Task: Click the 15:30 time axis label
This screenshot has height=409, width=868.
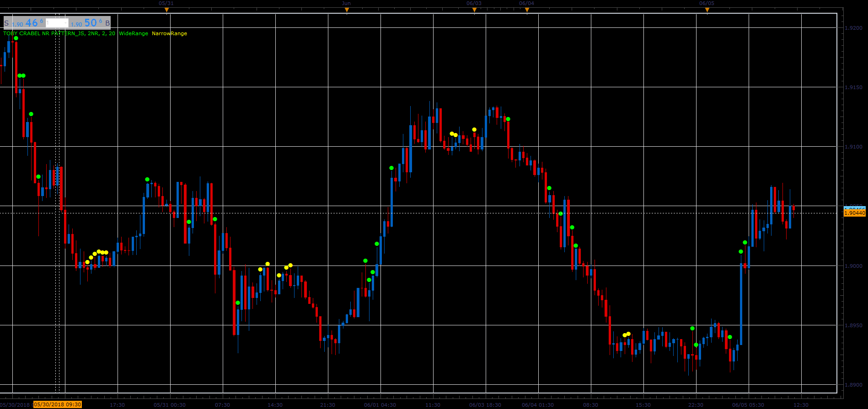Action: pos(643,405)
